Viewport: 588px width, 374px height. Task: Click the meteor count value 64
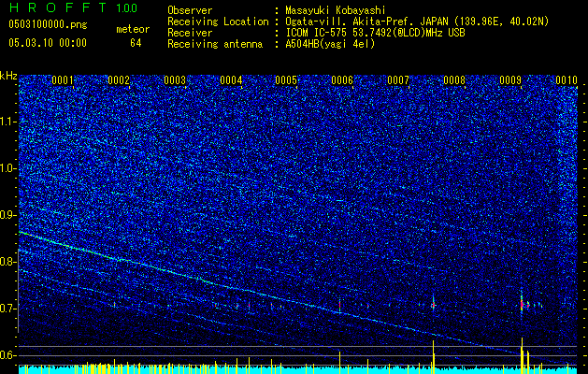(x=136, y=43)
